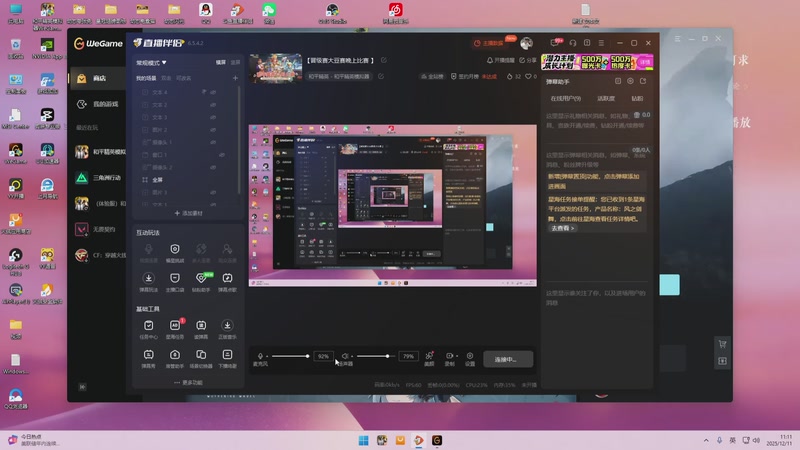Edit the 和平精英 category tag with the pencil icon

click(x=381, y=77)
